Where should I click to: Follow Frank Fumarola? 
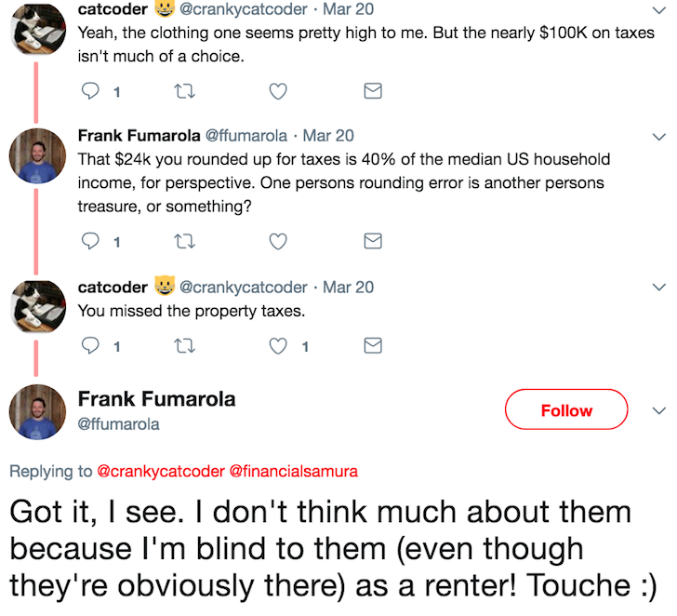pyautogui.click(x=566, y=409)
